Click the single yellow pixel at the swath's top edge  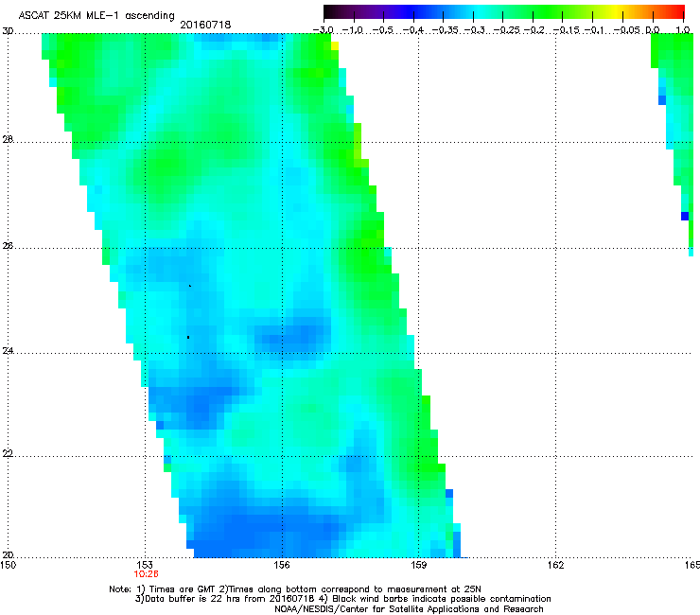coord(335,45)
